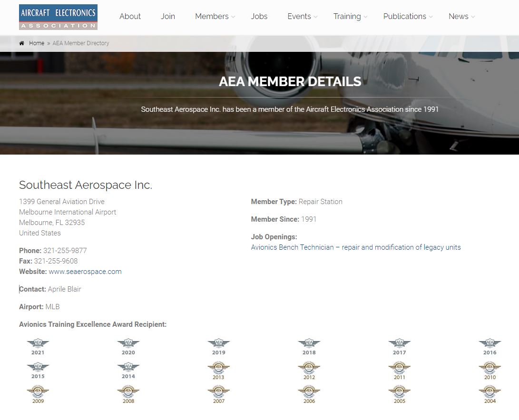Select the 2011 gold award badge
This screenshot has height=420, width=519.
point(400,371)
